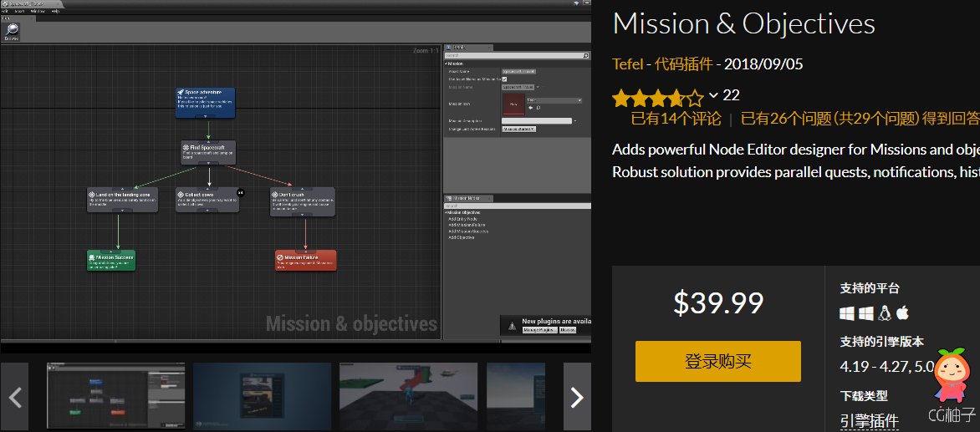
Task: Select the first node-graph screenshot thumbnail
Action: (115, 397)
